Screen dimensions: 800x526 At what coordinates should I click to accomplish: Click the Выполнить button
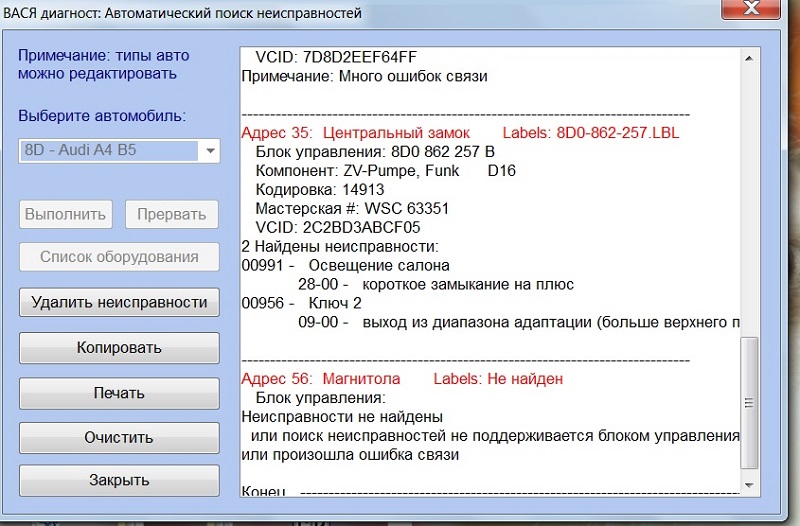(x=66, y=214)
